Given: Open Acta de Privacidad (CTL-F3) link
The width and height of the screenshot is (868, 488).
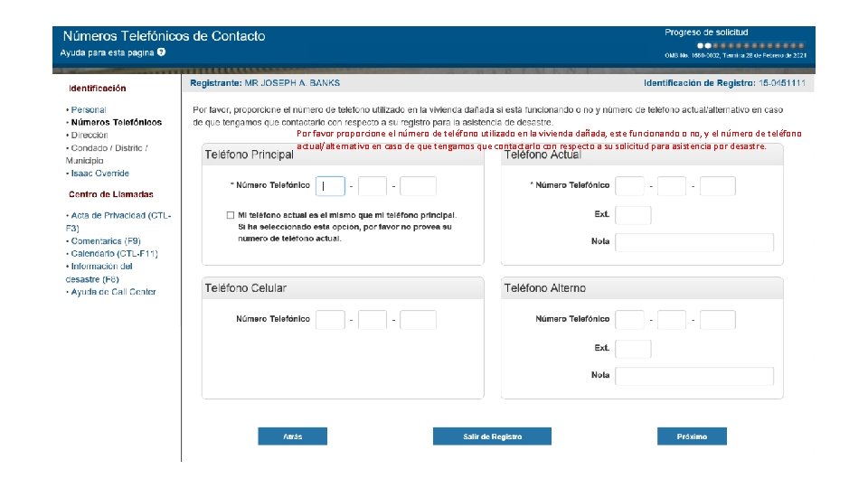Looking at the screenshot, I should point(118,221).
